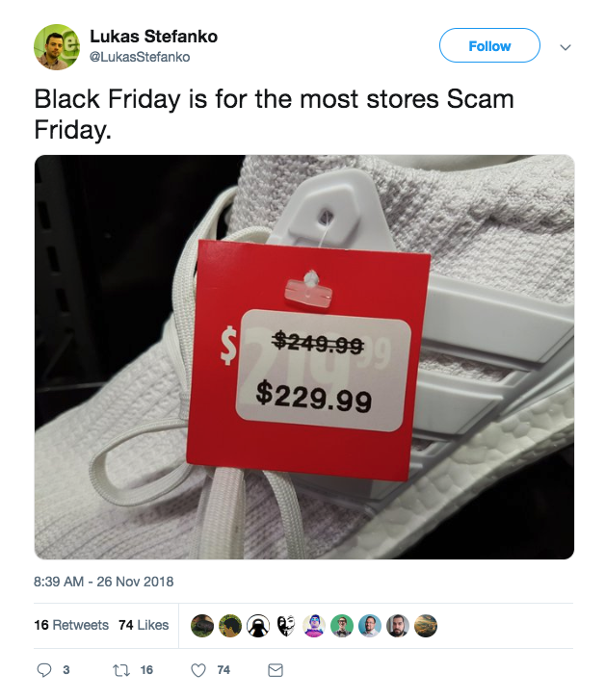The height and width of the screenshot is (700, 605).
Task: Open the @LukasStefanko handle link
Action: (140, 57)
